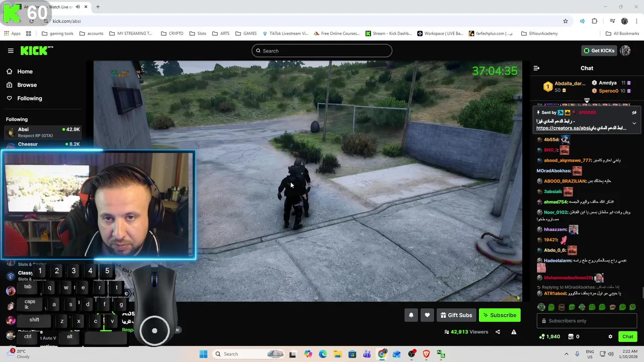Click the Gift Subs button
Screen dimensions: 644x362
click(x=456, y=315)
